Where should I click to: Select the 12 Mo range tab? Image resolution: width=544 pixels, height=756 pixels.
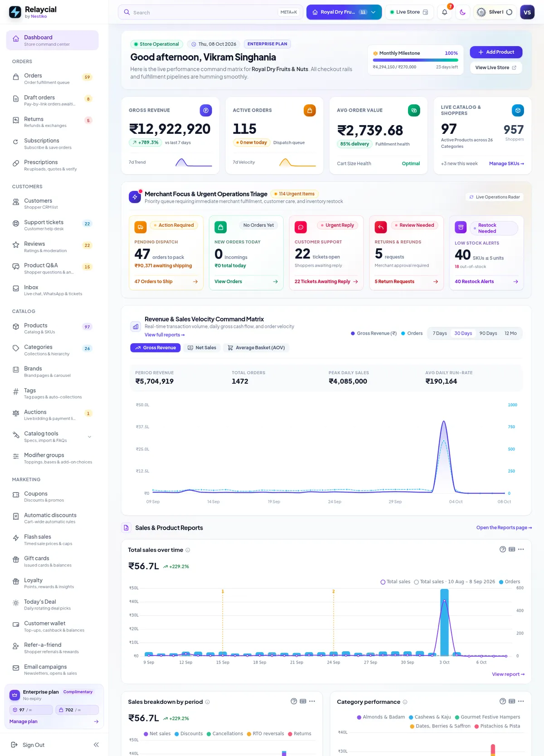510,333
